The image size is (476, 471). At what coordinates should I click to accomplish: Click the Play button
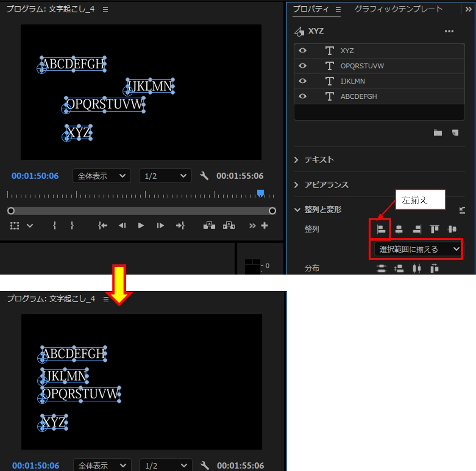(x=141, y=225)
